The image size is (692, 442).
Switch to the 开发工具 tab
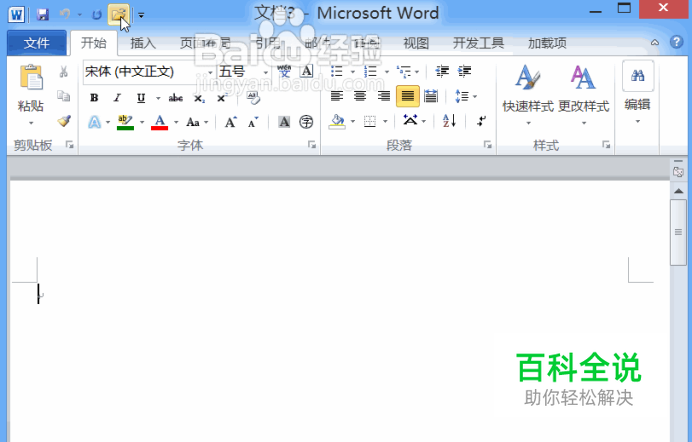(478, 43)
